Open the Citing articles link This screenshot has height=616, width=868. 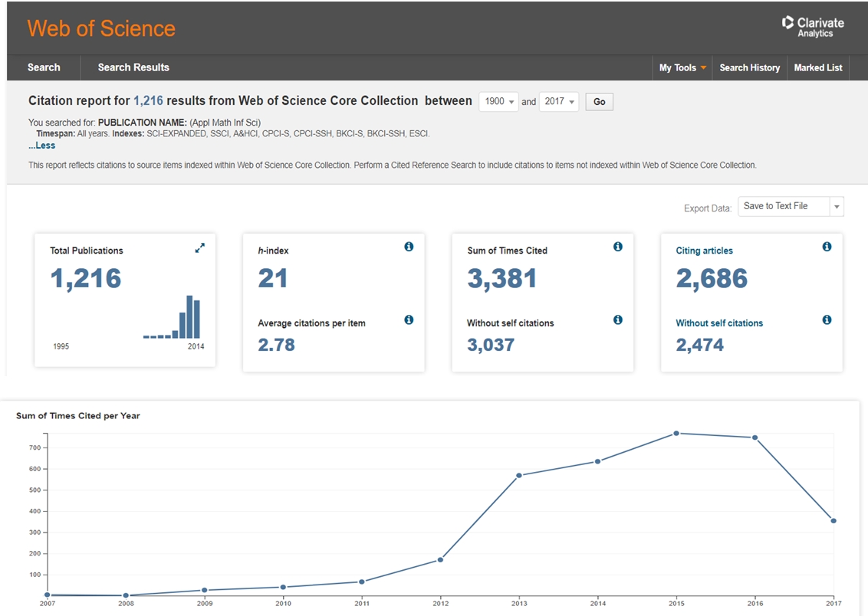(x=704, y=251)
